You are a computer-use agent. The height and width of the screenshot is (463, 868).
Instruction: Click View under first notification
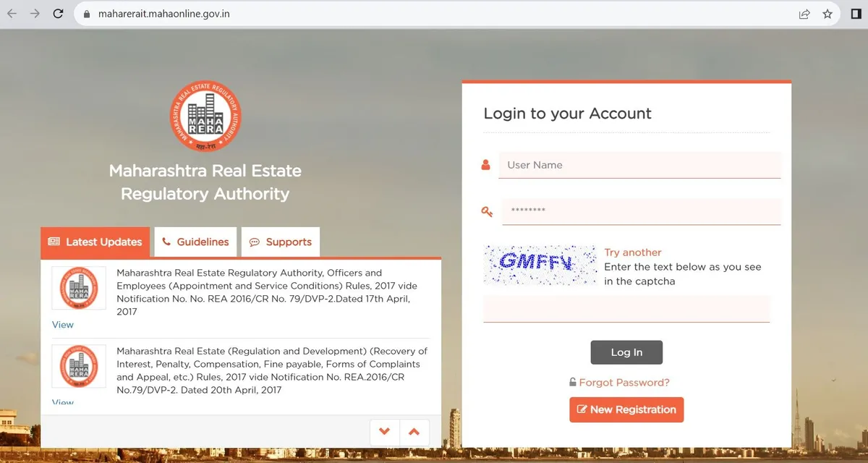tap(63, 325)
